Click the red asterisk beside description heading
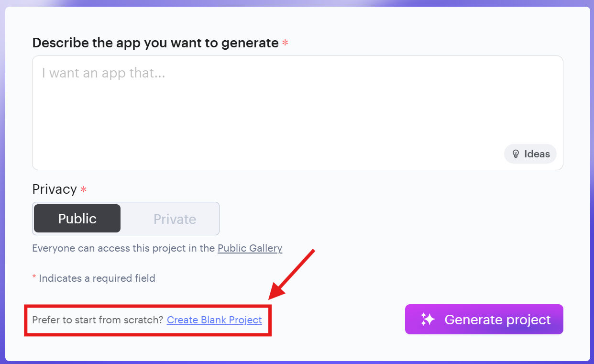This screenshot has height=364, width=594. click(285, 43)
